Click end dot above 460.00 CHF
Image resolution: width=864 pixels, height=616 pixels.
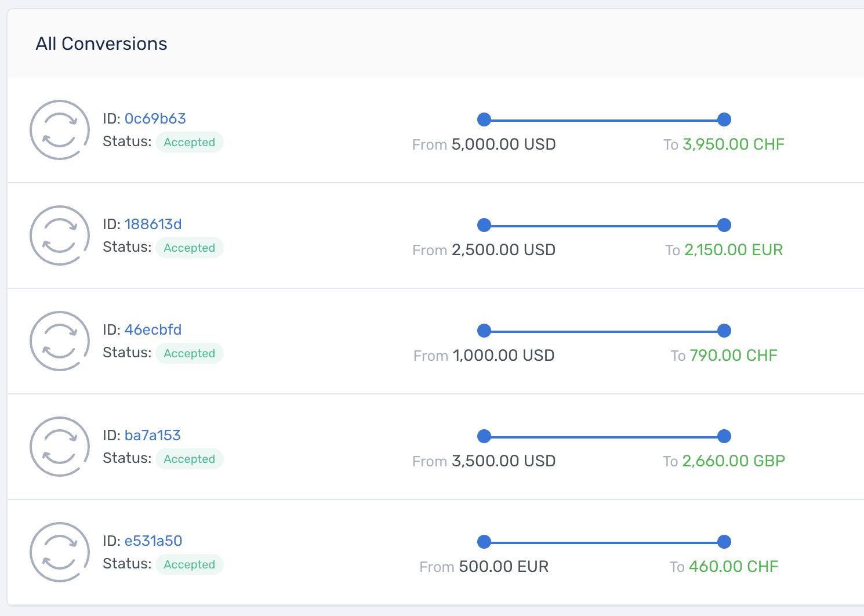[724, 542]
